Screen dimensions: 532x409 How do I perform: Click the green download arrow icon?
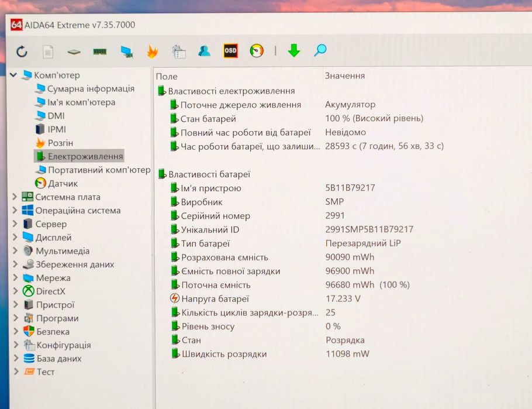click(294, 50)
